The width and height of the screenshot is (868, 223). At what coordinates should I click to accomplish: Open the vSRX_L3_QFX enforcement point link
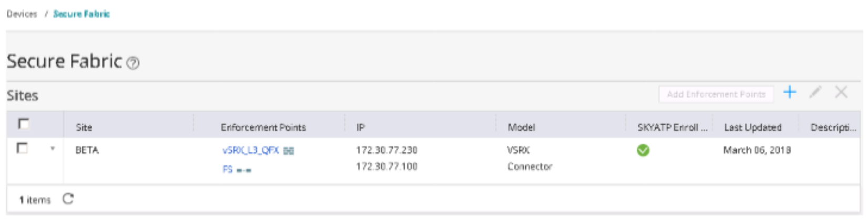pyautogui.click(x=250, y=150)
